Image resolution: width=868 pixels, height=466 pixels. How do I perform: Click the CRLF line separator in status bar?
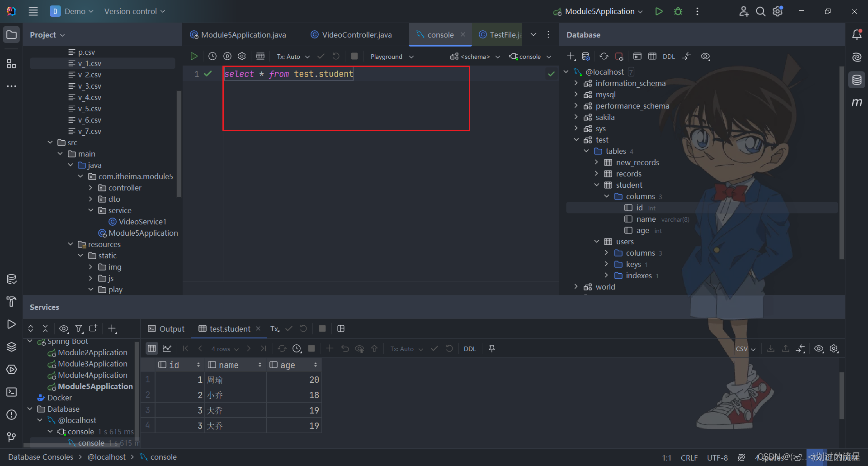pos(689,458)
